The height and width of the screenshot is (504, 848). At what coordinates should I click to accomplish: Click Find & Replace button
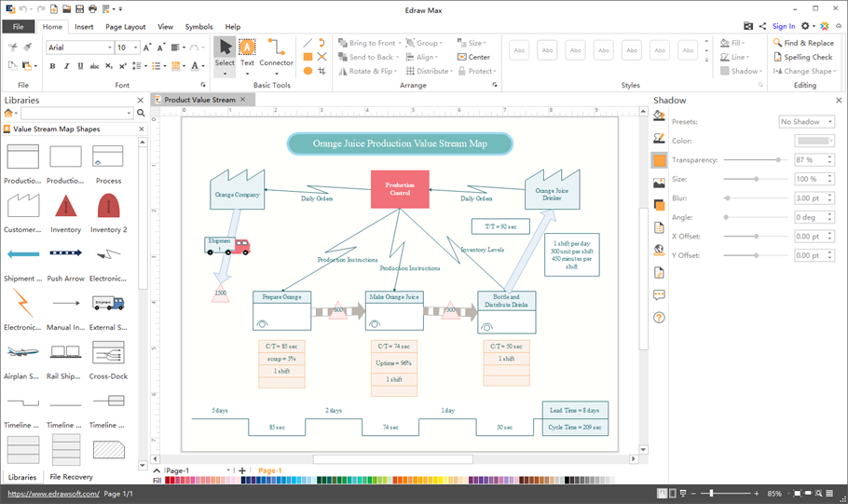[x=808, y=43]
